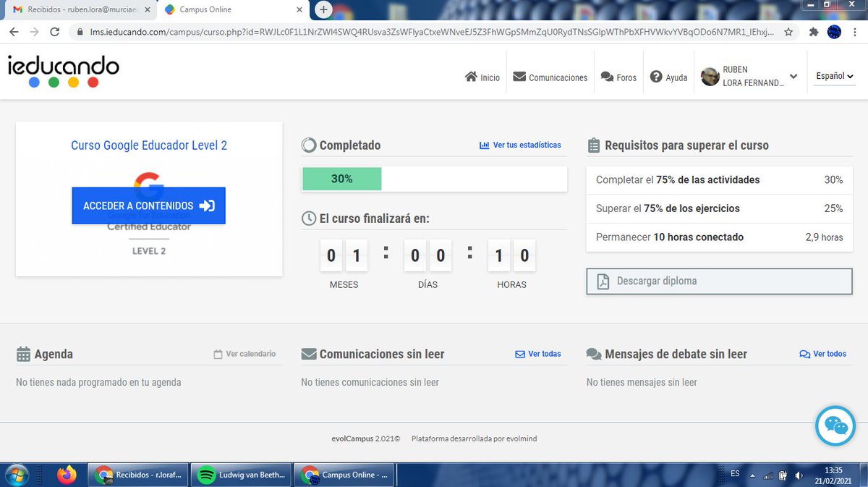Open the chat bubble floating button
This screenshot has width=868, height=487.
[x=835, y=426]
